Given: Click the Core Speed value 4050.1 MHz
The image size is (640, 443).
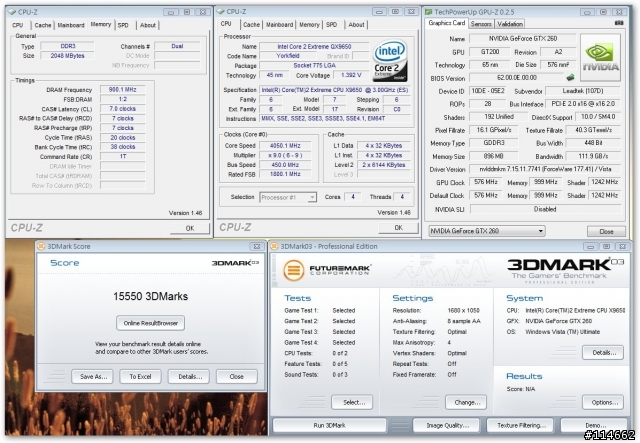Looking at the screenshot, I should click(x=285, y=145).
